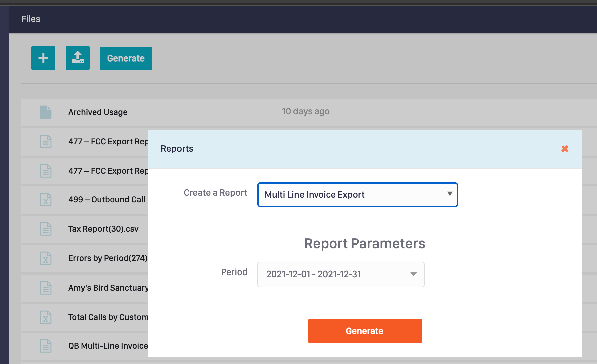The height and width of the screenshot is (364, 597).
Task: Click the first 477 FCC Export Report document icon
Action: pos(46,142)
